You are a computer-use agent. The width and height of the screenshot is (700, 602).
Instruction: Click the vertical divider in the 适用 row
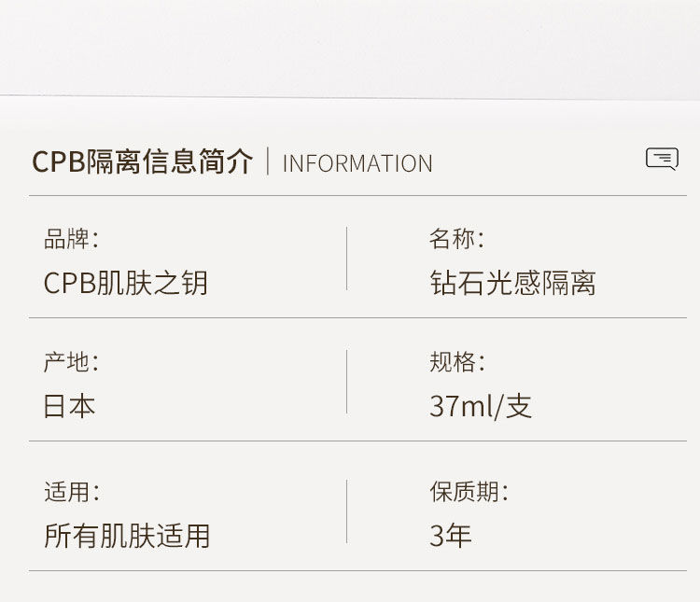[347, 511]
